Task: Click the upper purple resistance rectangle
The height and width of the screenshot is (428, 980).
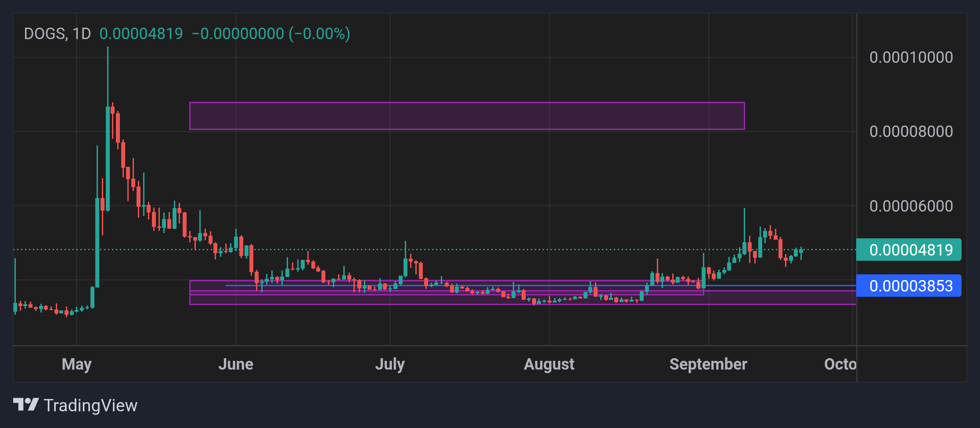Action: (x=467, y=116)
